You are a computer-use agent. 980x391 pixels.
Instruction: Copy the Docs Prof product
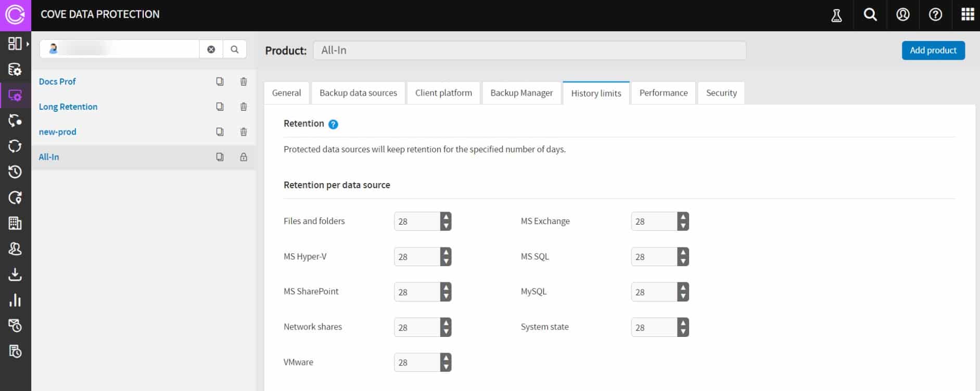click(x=220, y=82)
